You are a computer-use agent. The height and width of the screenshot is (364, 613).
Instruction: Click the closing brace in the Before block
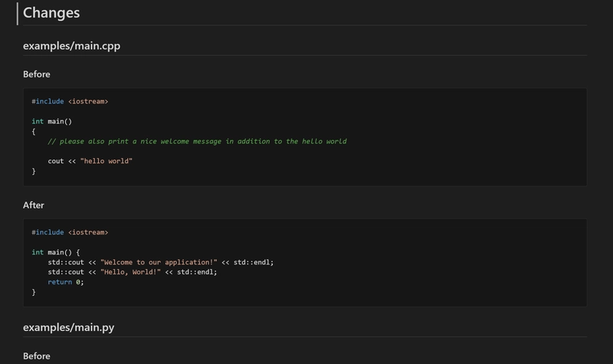tap(34, 171)
